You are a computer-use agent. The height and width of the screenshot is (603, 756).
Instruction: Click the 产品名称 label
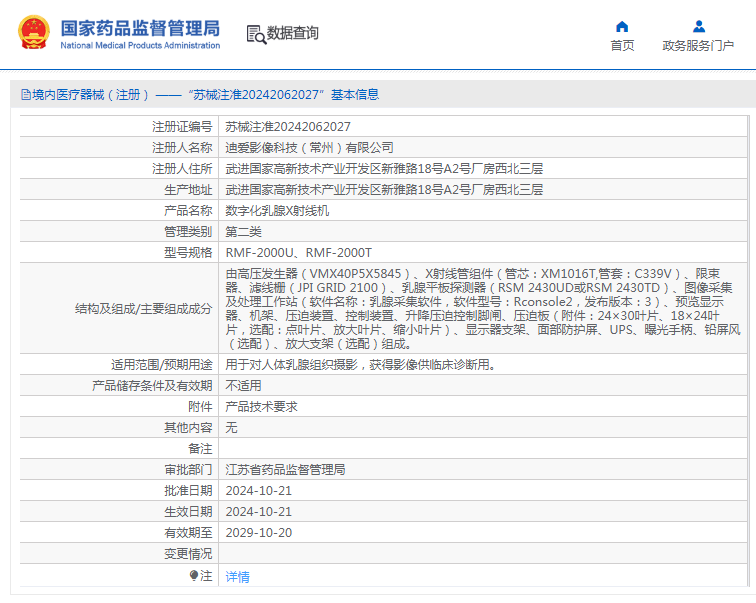coord(188,211)
